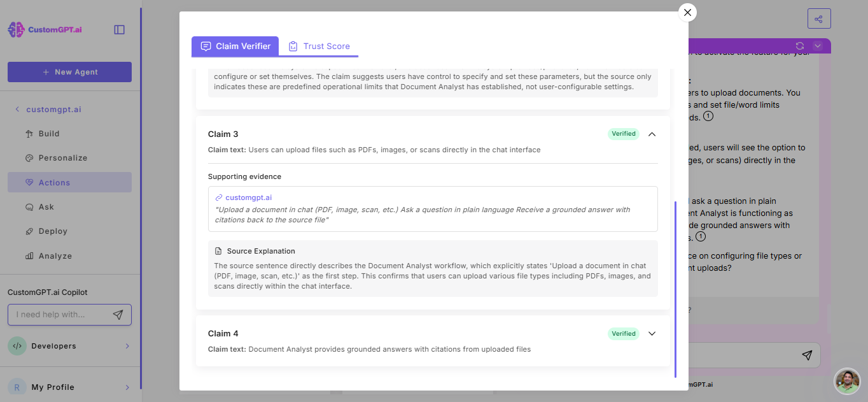Open the customgpt.ai supporting evidence link
Image resolution: width=868 pixels, height=402 pixels.
point(248,197)
